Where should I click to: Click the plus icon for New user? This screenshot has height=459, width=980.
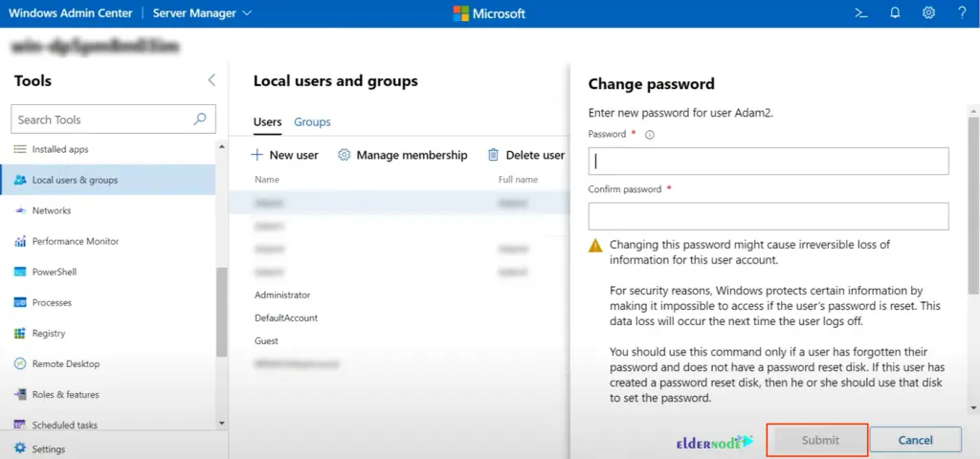click(256, 155)
